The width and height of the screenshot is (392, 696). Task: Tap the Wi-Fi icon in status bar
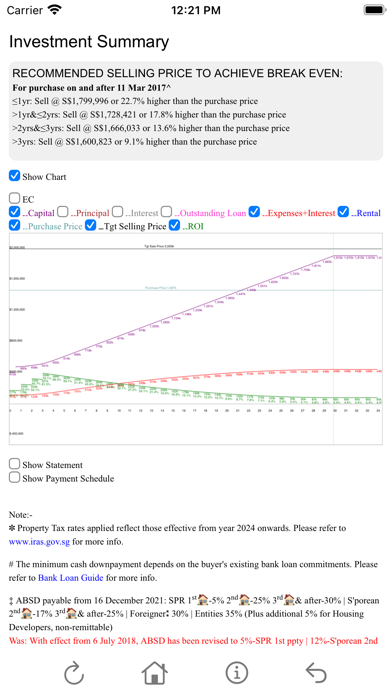tap(55, 10)
